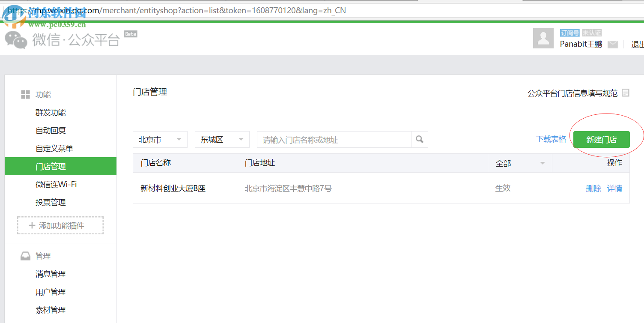Image resolution: width=644 pixels, height=323 pixels.
Task: Click the search magnifier icon
Action: point(419,139)
